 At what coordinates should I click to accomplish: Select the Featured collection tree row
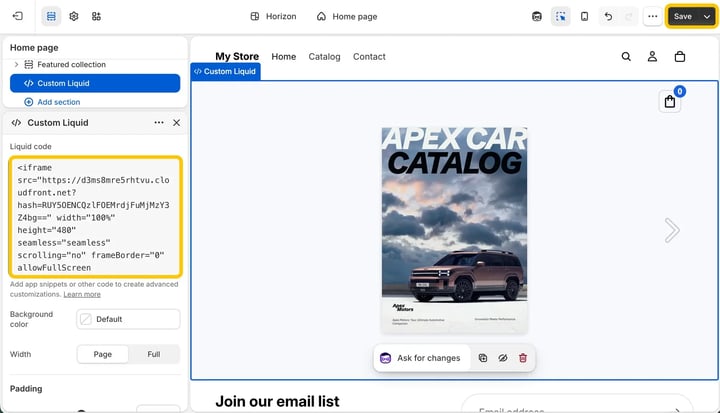95,64
